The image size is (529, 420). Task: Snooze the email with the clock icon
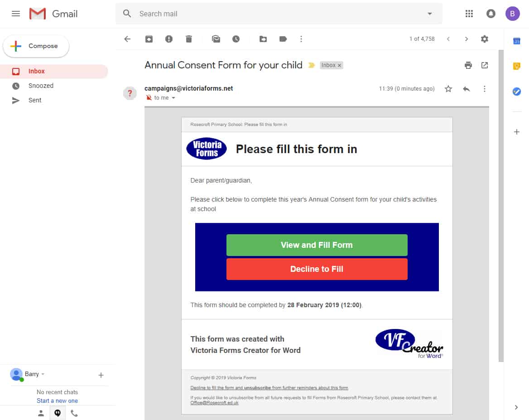point(236,39)
